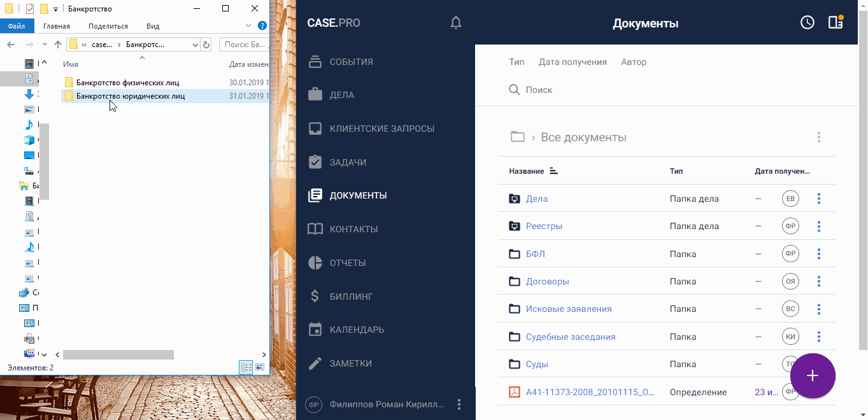Click the Биллинг dollar sign icon

tap(315, 296)
